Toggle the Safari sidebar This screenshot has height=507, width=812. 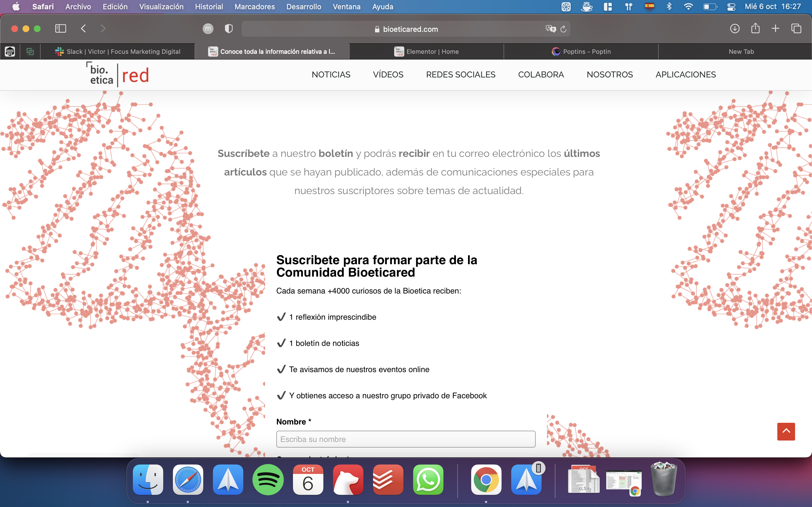[x=60, y=29]
